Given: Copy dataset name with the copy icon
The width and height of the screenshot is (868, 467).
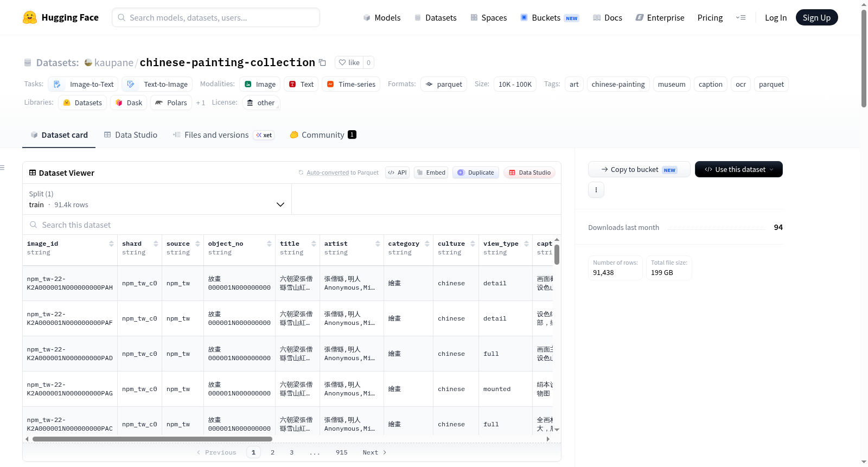Looking at the screenshot, I should (322, 62).
